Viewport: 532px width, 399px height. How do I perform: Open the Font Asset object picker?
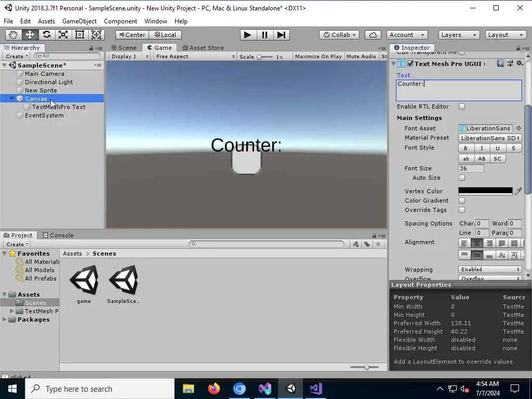click(x=518, y=128)
